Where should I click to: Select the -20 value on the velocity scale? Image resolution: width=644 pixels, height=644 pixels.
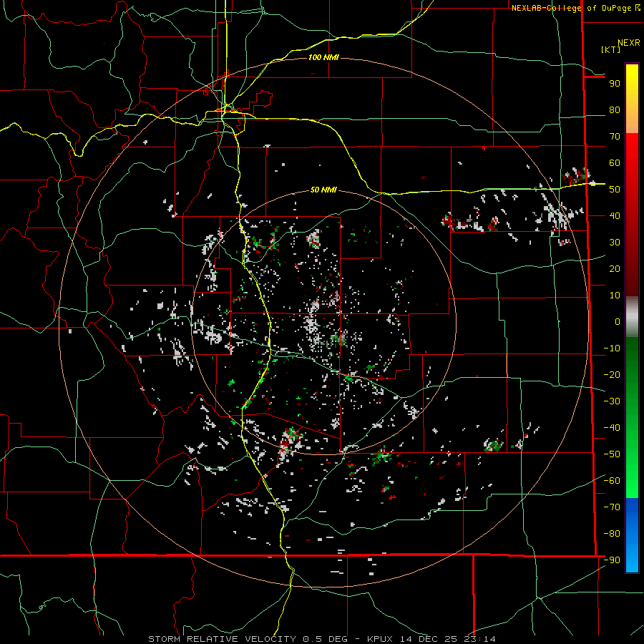(x=612, y=375)
